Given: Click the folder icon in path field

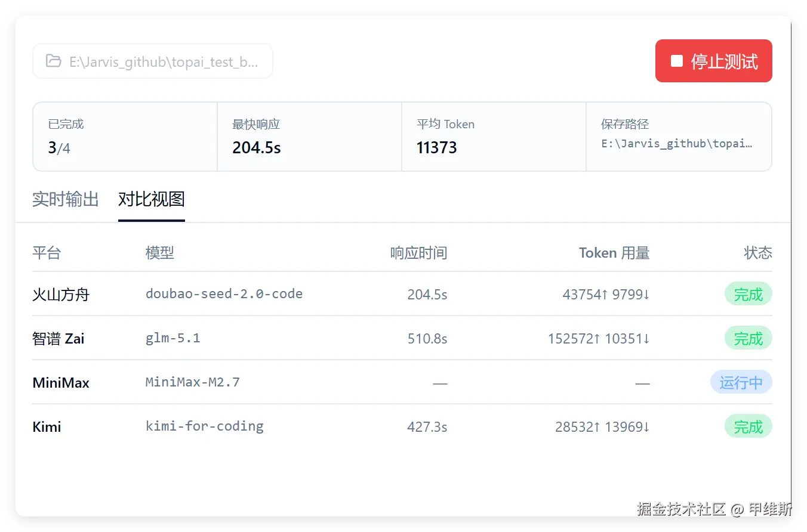Looking at the screenshot, I should coord(54,61).
